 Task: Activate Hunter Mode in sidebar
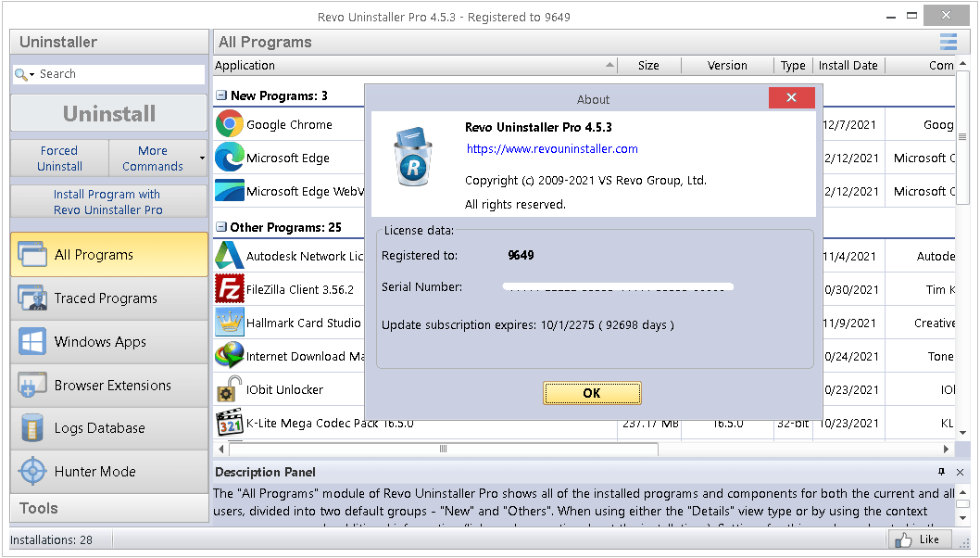pos(109,471)
